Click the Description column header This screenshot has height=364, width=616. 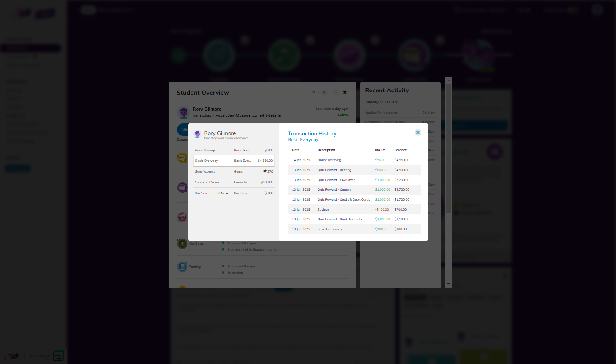[326, 150]
